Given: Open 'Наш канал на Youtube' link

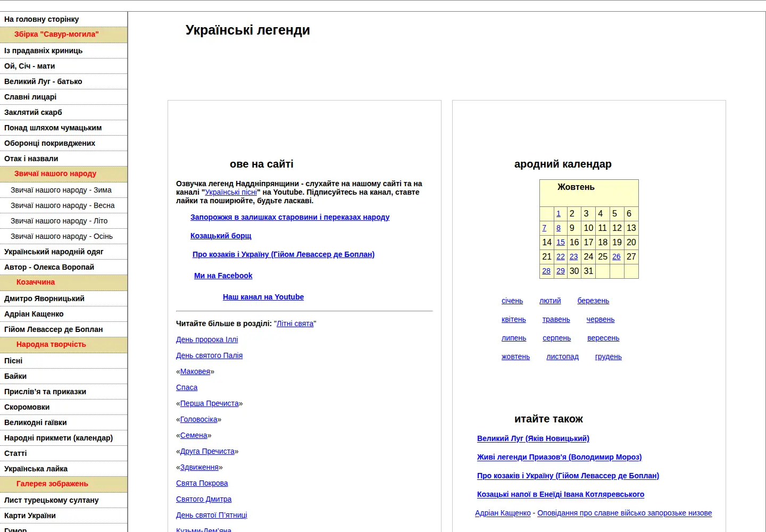Looking at the screenshot, I should pyautogui.click(x=263, y=297).
